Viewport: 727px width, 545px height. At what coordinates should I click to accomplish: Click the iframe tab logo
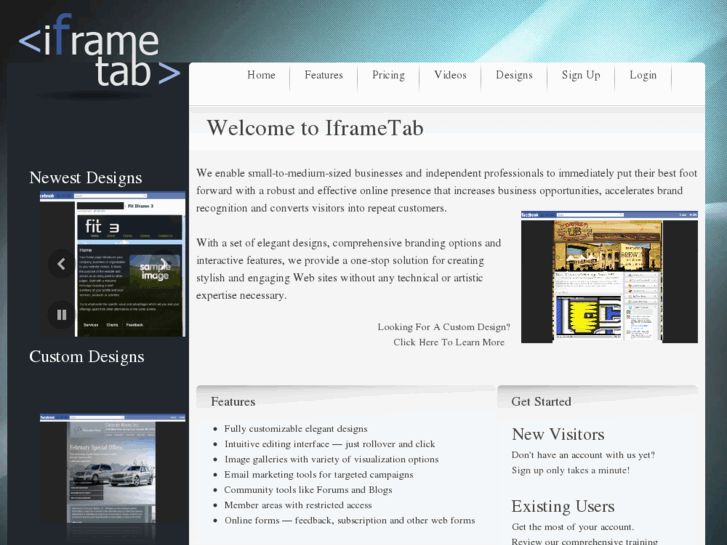99,50
